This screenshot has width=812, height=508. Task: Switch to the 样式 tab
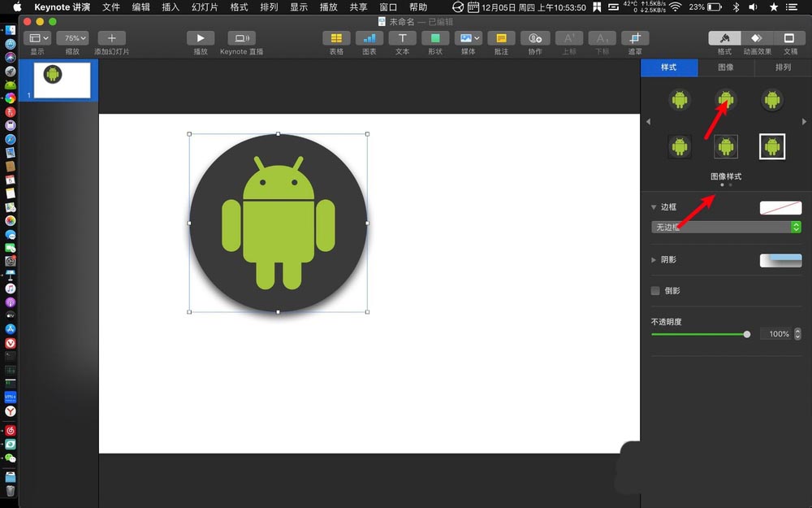pyautogui.click(x=669, y=67)
